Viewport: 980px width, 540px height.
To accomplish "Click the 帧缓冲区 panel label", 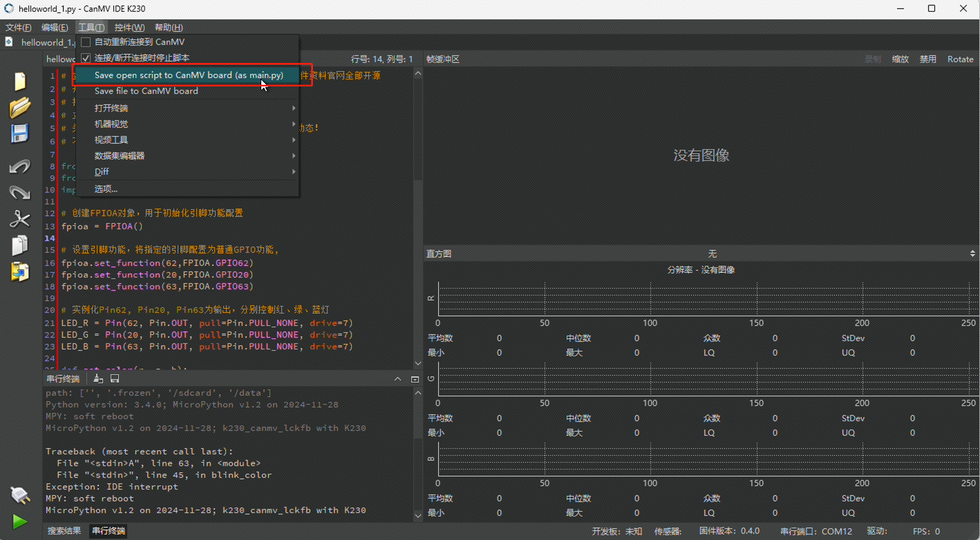I will [443, 59].
